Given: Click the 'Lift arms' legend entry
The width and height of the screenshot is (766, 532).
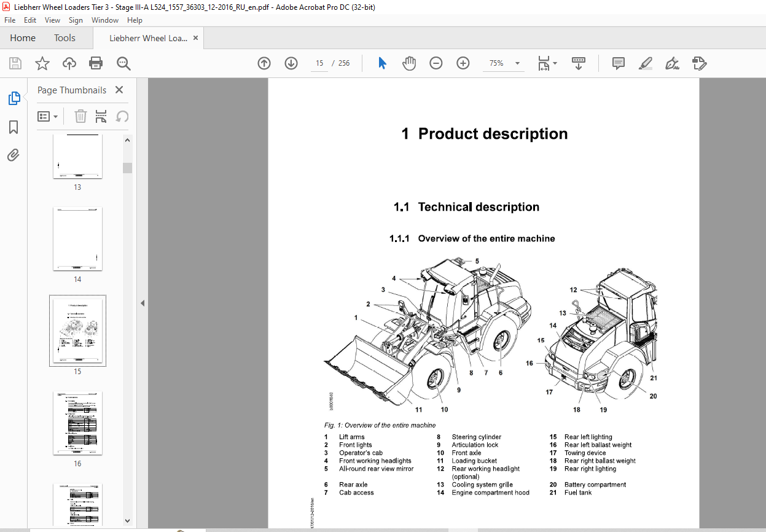Looking at the screenshot, I should [352, 437].
